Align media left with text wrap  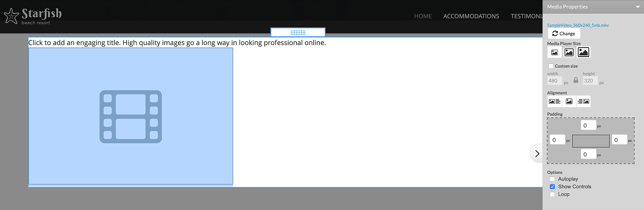point(555,101)
